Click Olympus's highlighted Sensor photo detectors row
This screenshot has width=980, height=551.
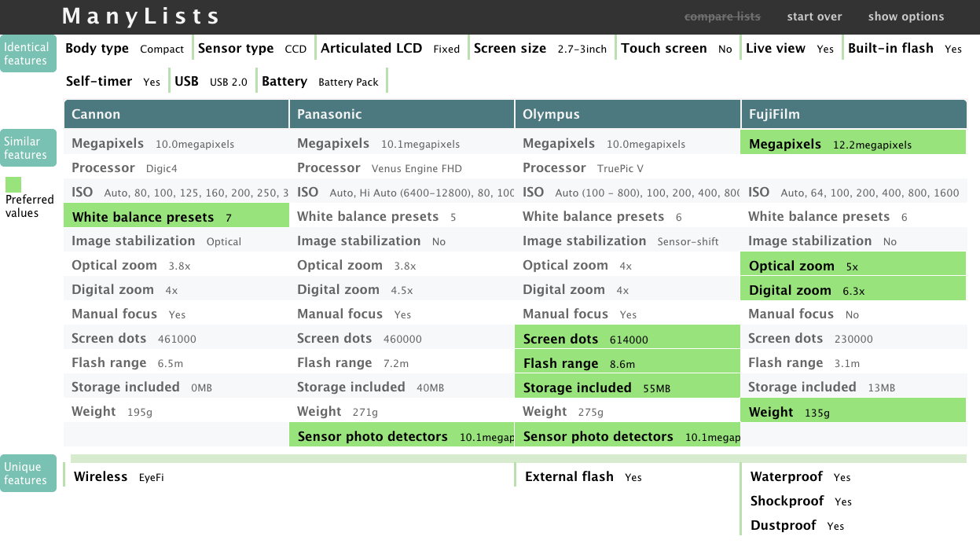[x=627, y=436]
